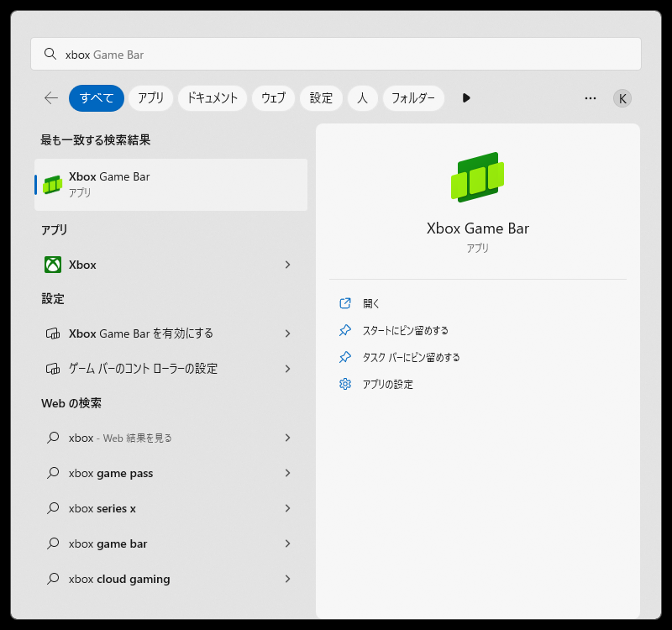Image resolution: width=672 pixels, height=630 pixels.
Task: Open setting ゲーム バーのコントローラーの設定
Action: (x=171, y=369)
